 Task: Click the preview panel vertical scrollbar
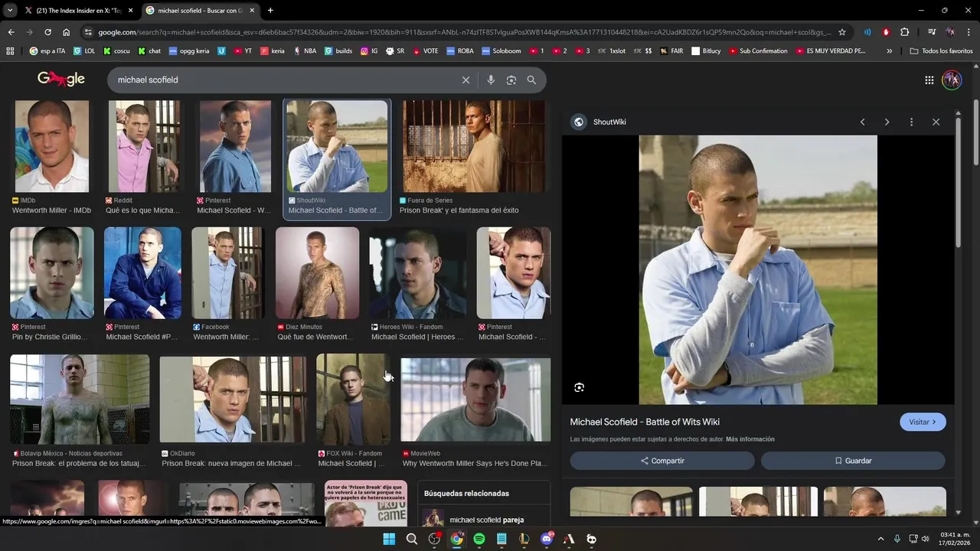(x=958, y=181)
